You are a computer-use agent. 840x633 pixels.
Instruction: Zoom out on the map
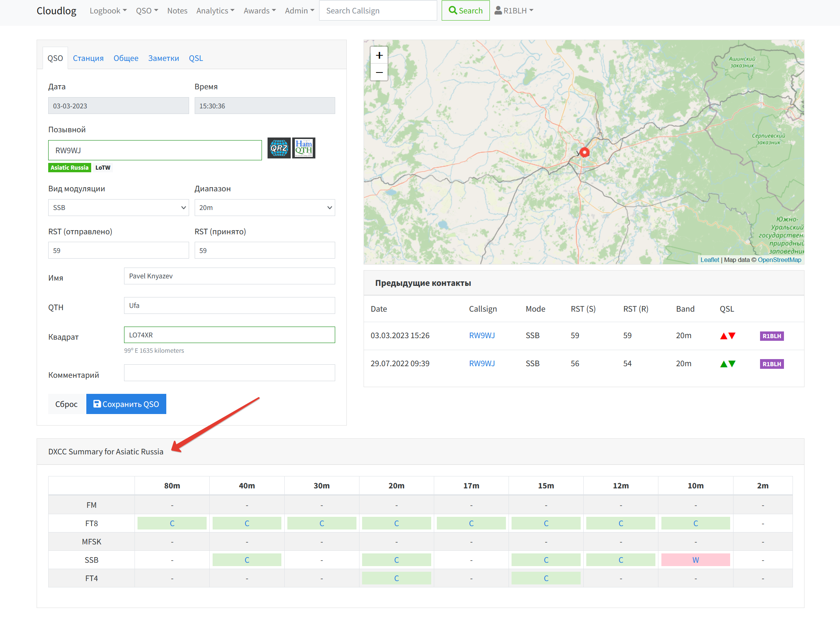point(379,72)
